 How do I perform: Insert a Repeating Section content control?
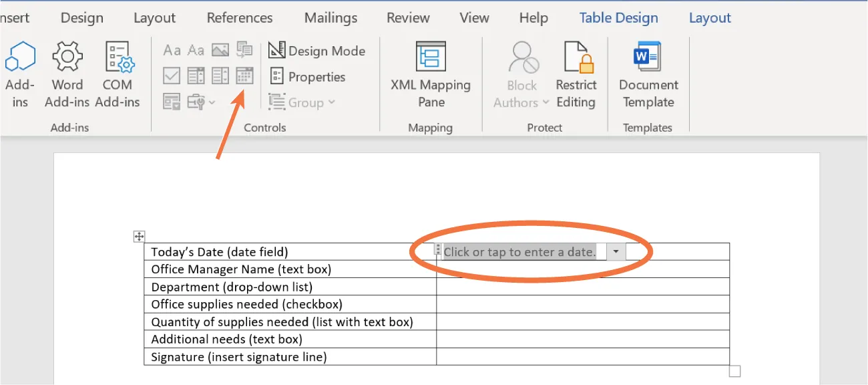click(x=171, y=101)
